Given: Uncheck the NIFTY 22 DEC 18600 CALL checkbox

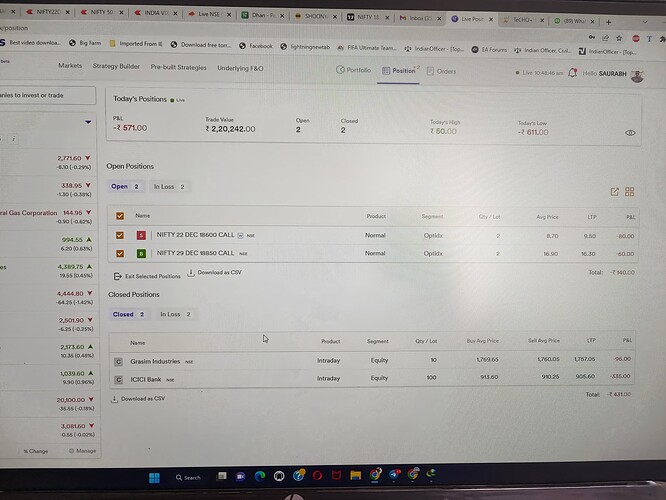Looking at the screenshot, I should point(120,235).
